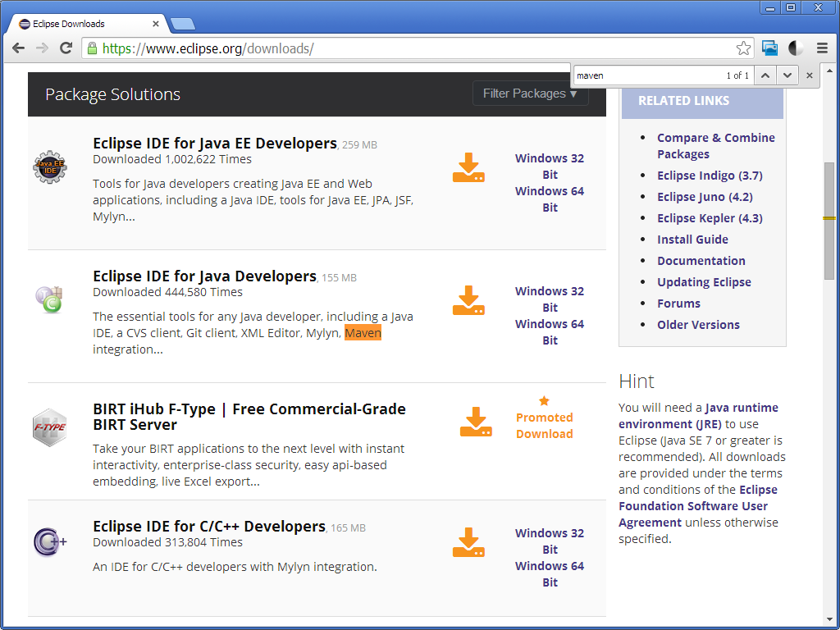Open the Compare & Combine Packages link
The image size is (840, 630).
[715, 146]
